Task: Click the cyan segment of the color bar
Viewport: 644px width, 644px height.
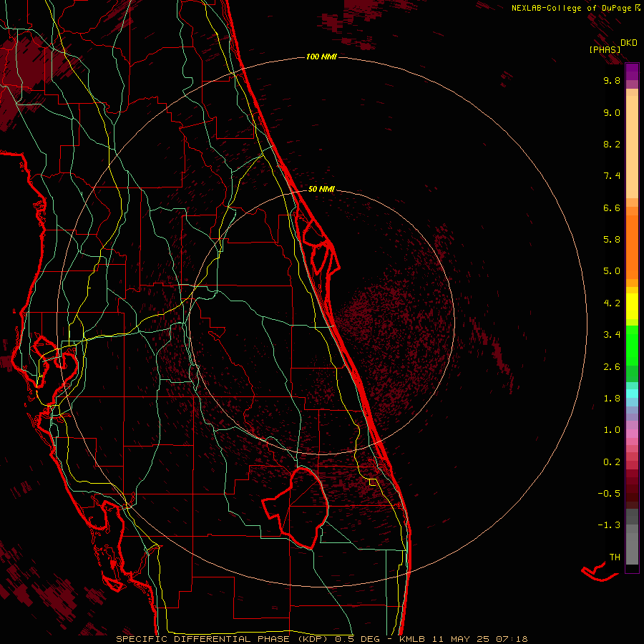Action: [632, 394]
